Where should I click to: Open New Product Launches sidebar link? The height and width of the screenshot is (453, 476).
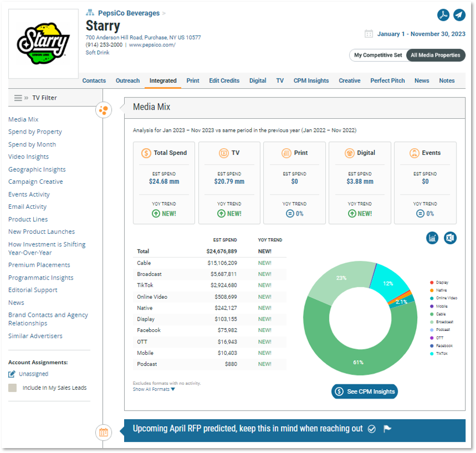(x=41, y=232)
